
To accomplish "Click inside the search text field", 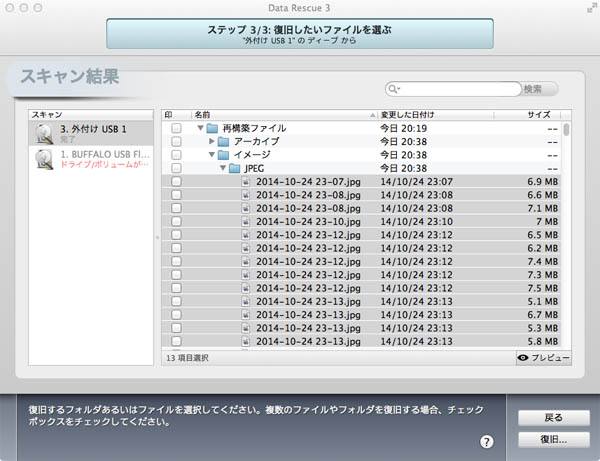I will pyautogui.click(x=460, y=89).
